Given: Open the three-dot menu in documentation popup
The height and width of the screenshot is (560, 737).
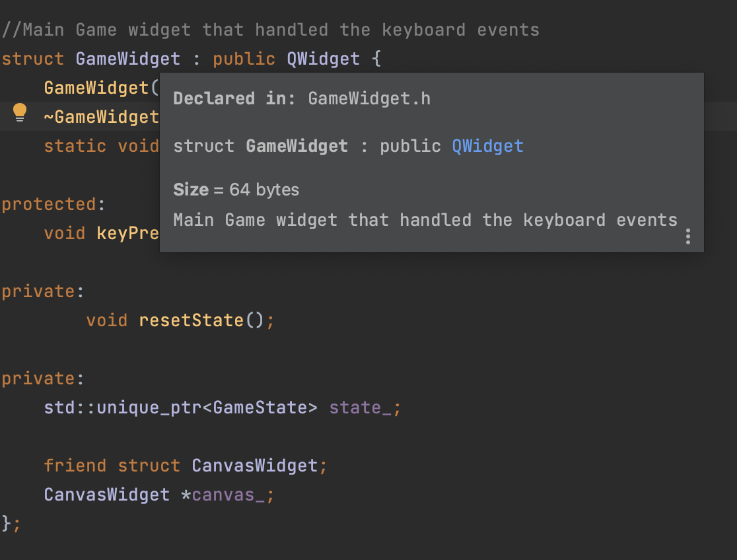Looking at the screenshot, I should pos(687,236).
